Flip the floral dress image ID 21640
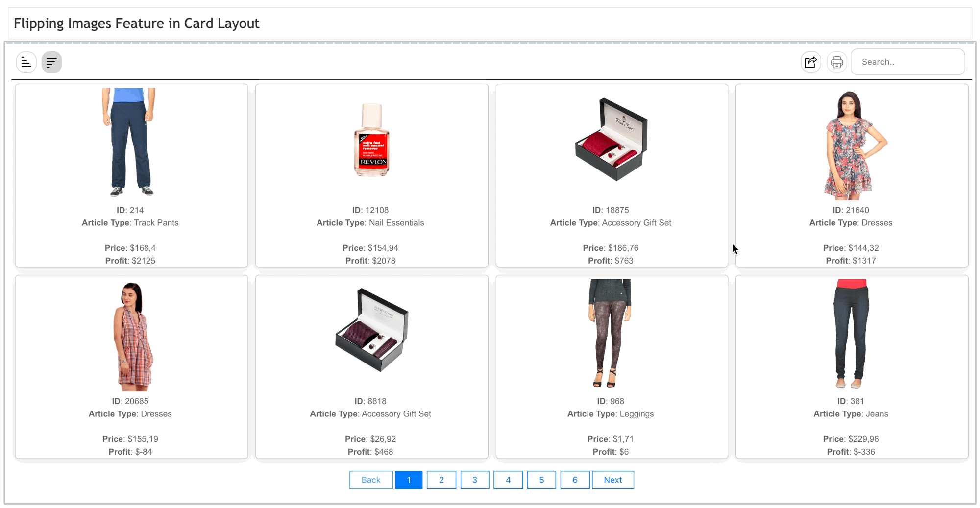This screenshot has height=508, width=980. coord(851,145)
